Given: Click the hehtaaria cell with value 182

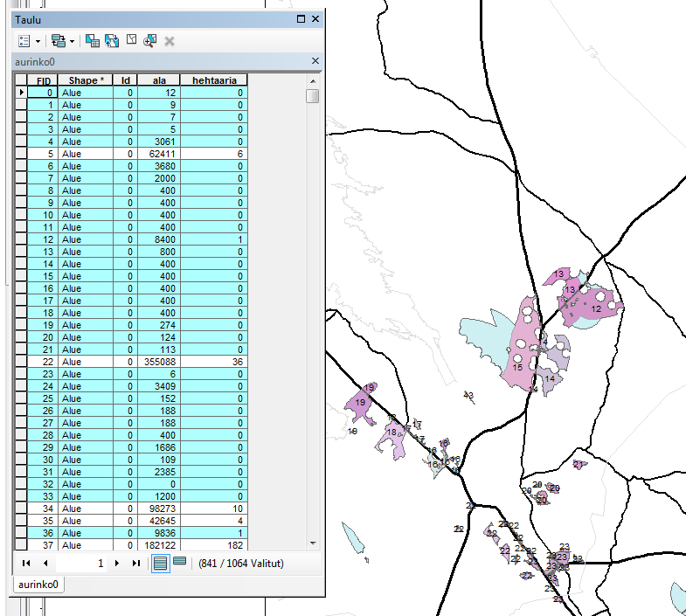Looking at the screenshot, I should click(214, 545).
